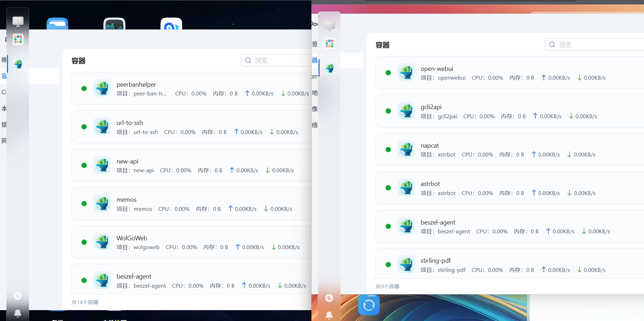Click the whale icon of the peerbanhelper container
The image size is (644, 321).
click(x=102, y=88)
